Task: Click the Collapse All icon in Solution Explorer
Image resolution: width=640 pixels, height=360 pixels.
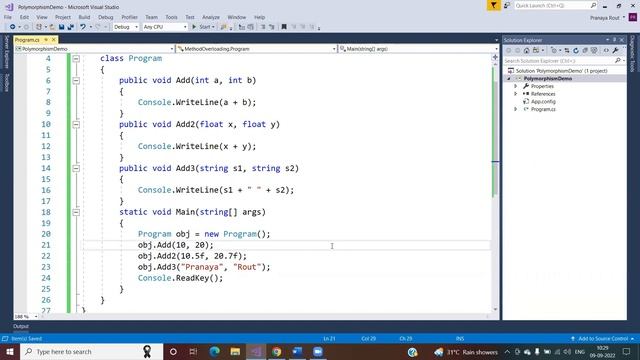Action: pos(585,51)
